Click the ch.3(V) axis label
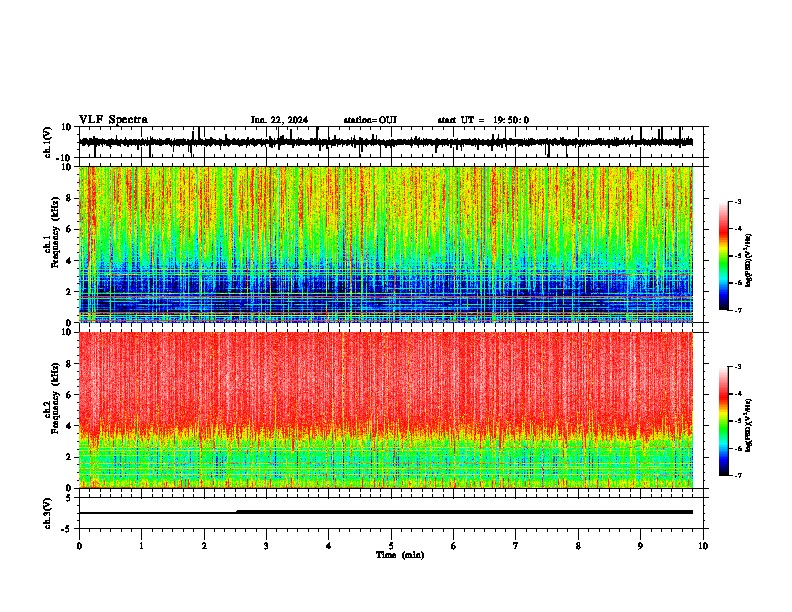The height and width of the screenshot is (612, 792). (x=48, y=513)
